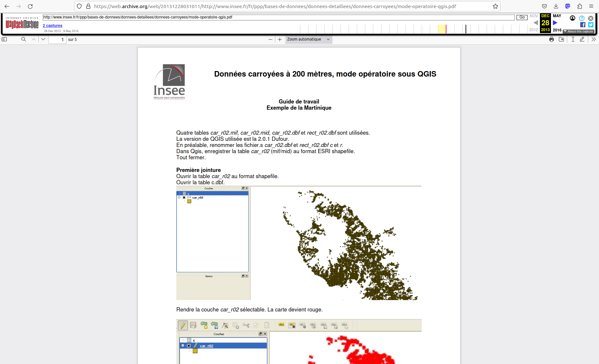
Task: Go to next PDF page
Action: click(x=43, y=39)
